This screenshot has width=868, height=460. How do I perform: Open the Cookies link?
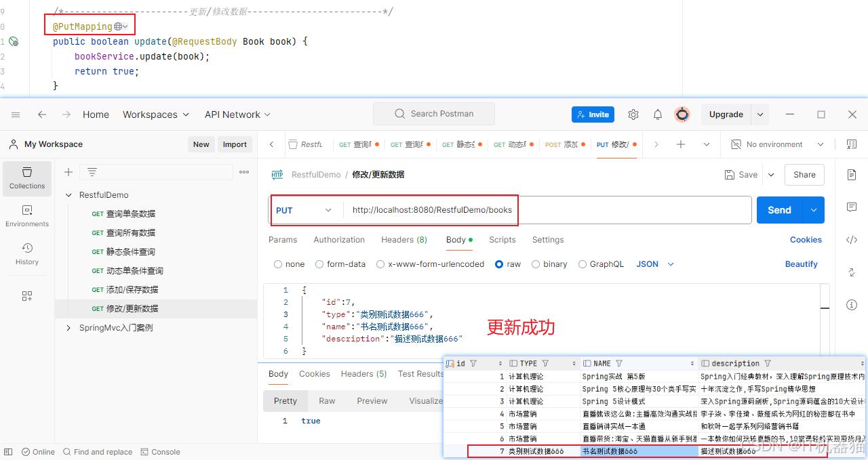pos(806,240)
